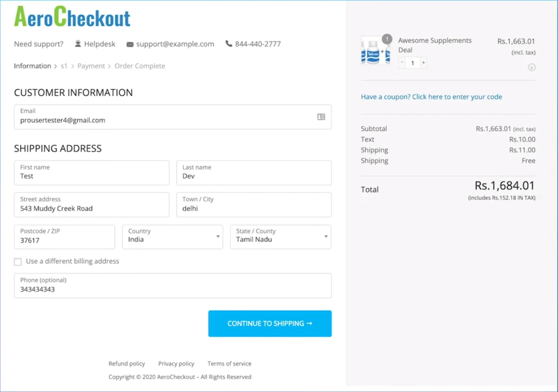Click into the Phone (optional) field
The height and width of the screenshot is (392, 558).
point(173,286)
